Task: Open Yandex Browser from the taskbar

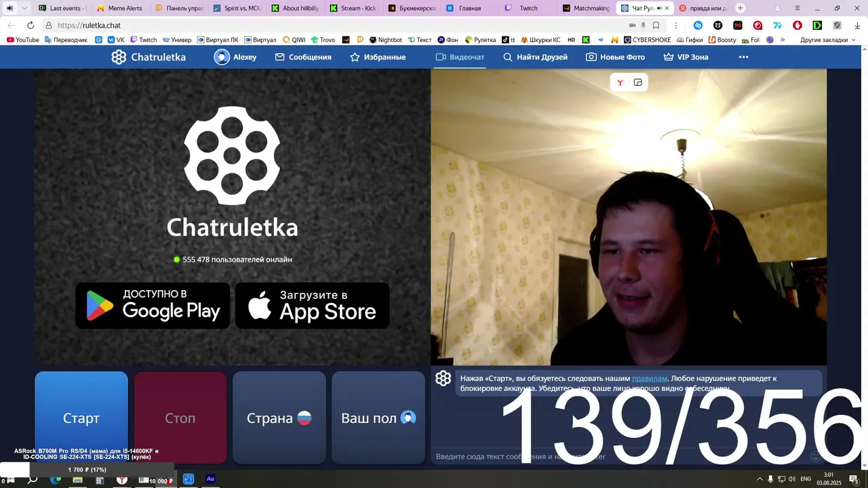Action: click(x=121, y=479)
